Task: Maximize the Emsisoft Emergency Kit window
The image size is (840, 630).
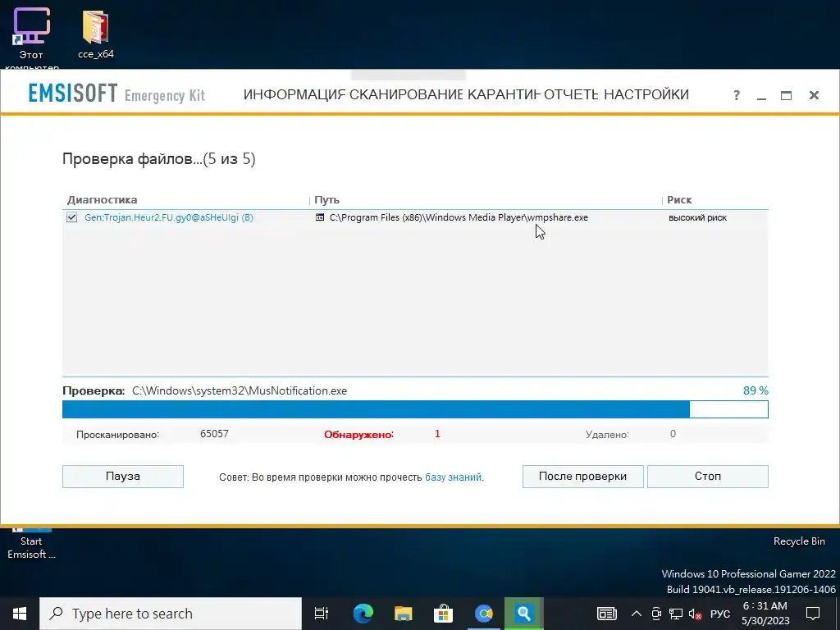Action: tap(786, 95)
